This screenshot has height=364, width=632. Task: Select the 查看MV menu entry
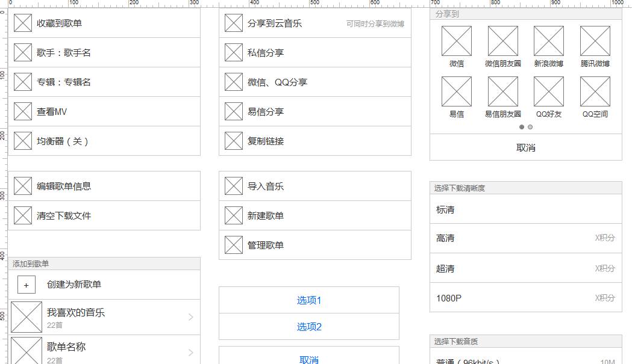click(x=104, y=111)
